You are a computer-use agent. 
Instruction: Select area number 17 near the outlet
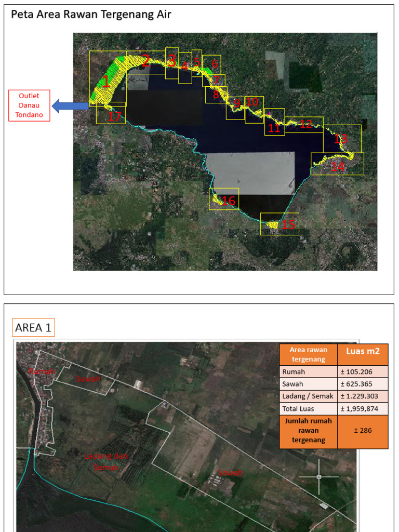114,117
